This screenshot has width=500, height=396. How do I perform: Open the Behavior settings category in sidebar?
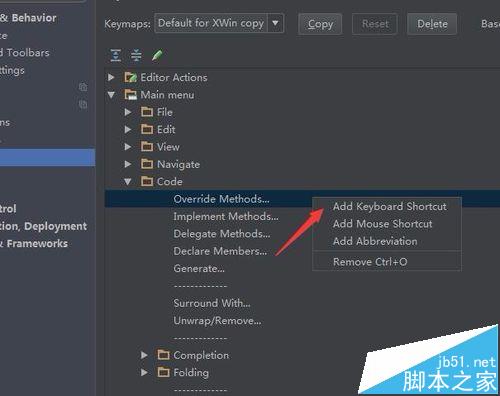click(28, 18)
